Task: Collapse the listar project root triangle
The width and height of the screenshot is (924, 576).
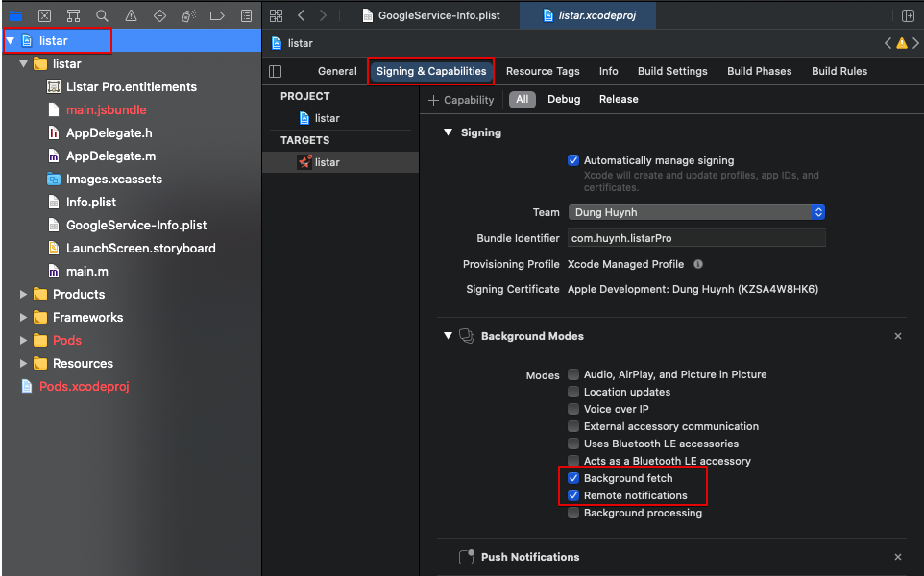Action: point(11,40)
